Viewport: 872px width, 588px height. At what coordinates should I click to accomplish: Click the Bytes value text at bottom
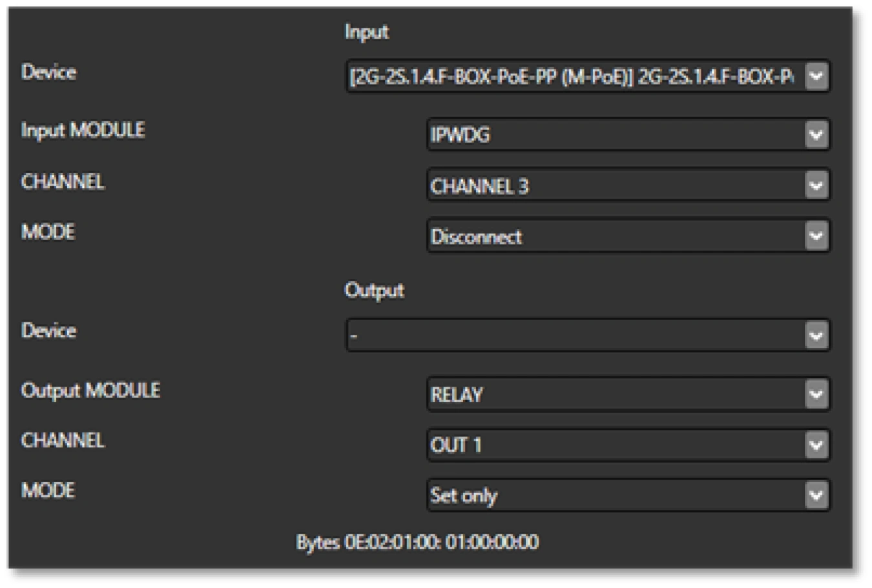[x=417, y=542]
